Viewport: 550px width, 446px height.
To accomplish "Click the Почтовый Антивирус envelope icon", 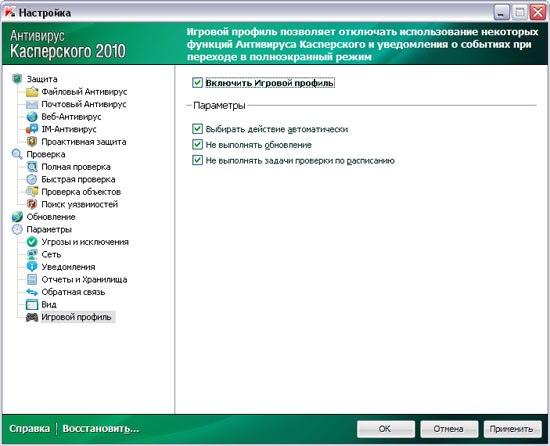I will [x=32, y=104].
